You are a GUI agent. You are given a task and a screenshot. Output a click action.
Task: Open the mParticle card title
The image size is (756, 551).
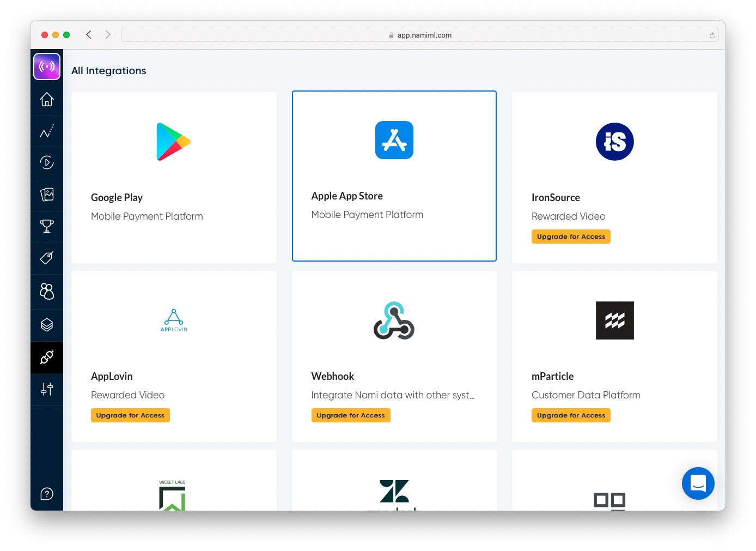coord(552,376)
